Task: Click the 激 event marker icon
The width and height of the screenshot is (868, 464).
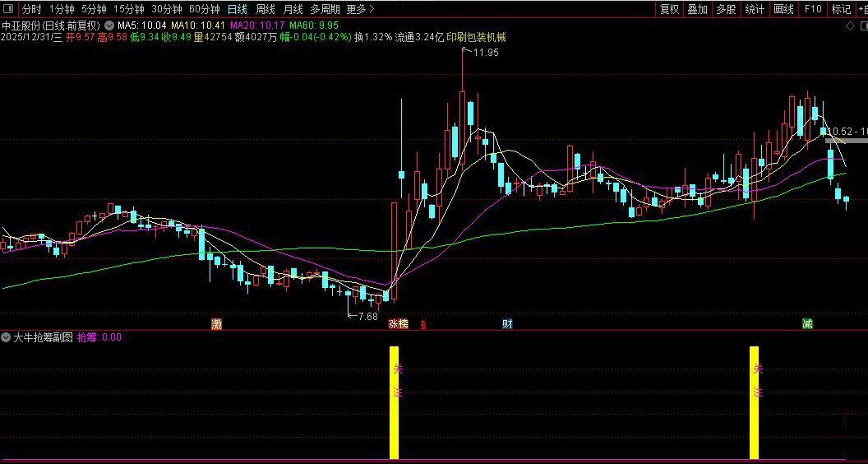Action: click(216, 324)
